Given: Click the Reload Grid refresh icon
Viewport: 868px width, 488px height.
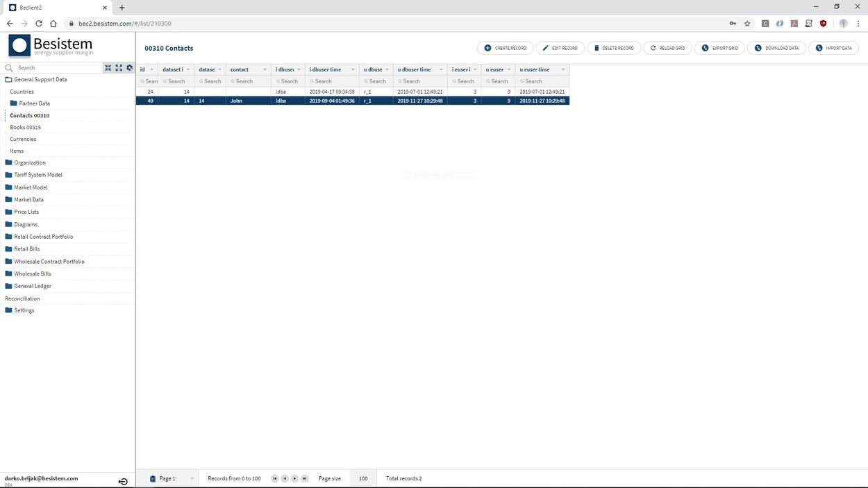Looking at the screenshot, I should coord(653,48).
